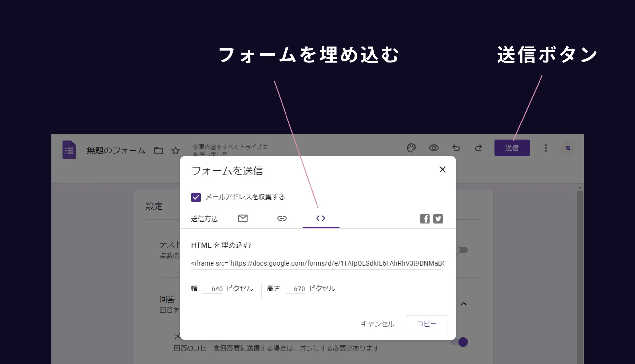Share the form via Facebook
The width and height of the screenshot is (635, 364).
point(425,219)
